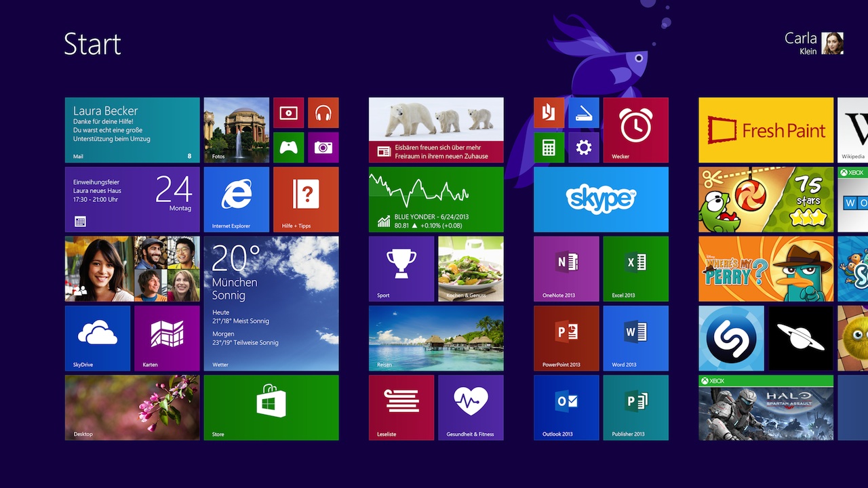Launch the Cut the Rope game tile

(x=766, y=200)
